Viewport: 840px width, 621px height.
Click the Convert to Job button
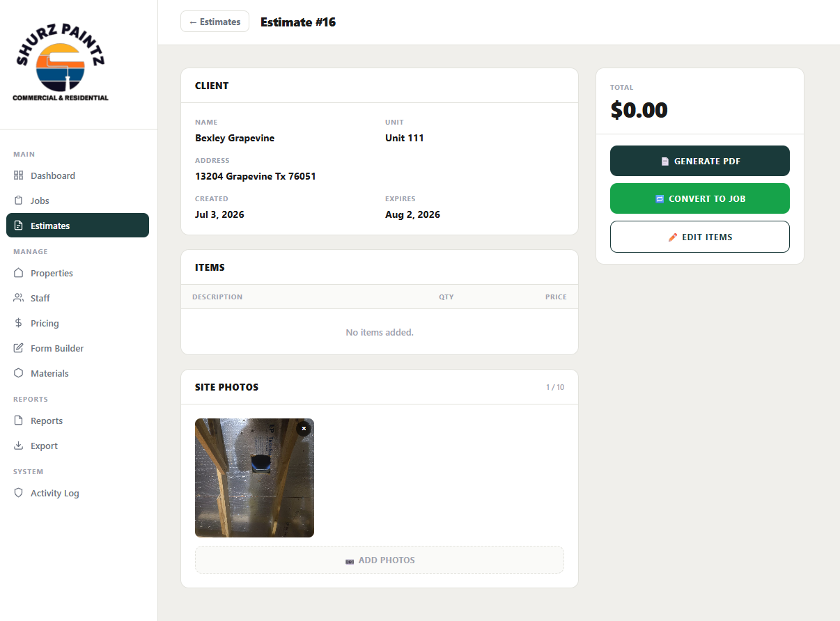tap(699, 198)
